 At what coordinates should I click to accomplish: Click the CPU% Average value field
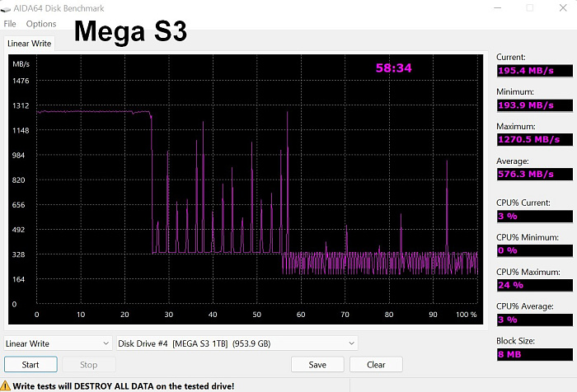click(x=535, y=320)
